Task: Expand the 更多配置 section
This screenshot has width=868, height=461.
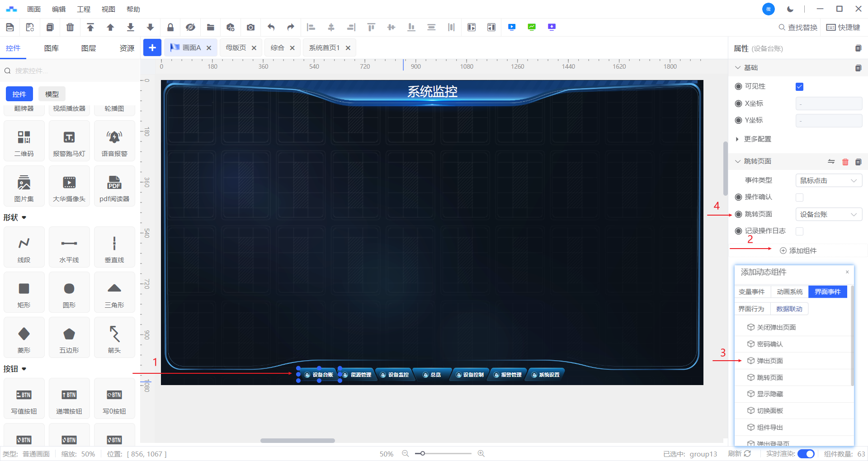Action: [x=757, y=139]
